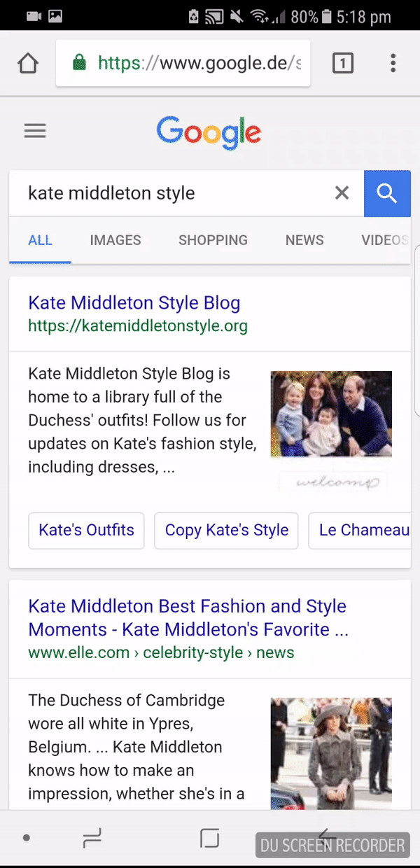
Task: Tap the Le Chameau sitelink button
Action: point(360,530)
